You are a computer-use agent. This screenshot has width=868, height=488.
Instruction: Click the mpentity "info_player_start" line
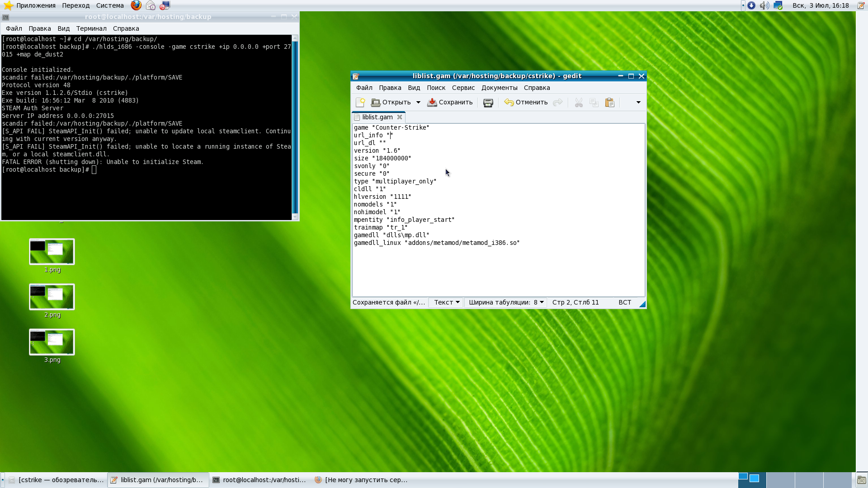[404, 220]
